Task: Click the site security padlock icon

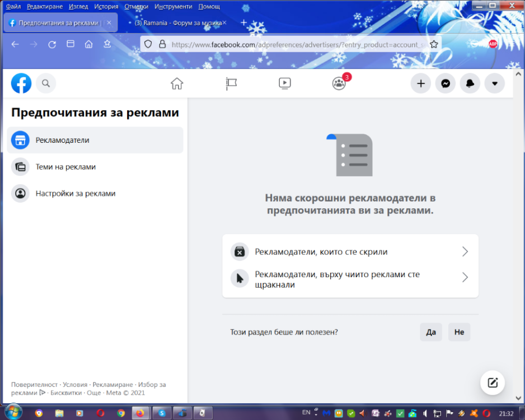Action: pyautogui.click(x=162, y=44)
